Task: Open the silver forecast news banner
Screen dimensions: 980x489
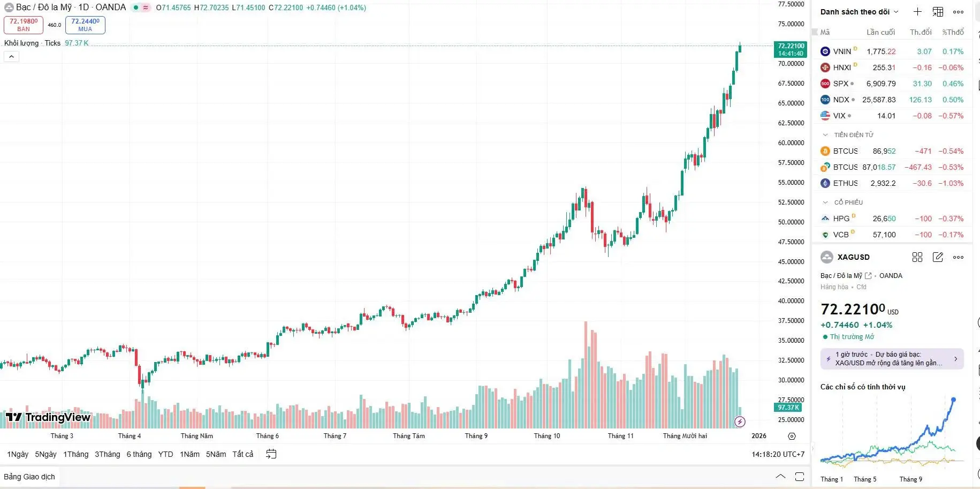Action: pyautogui.click(x=892, y=359)
